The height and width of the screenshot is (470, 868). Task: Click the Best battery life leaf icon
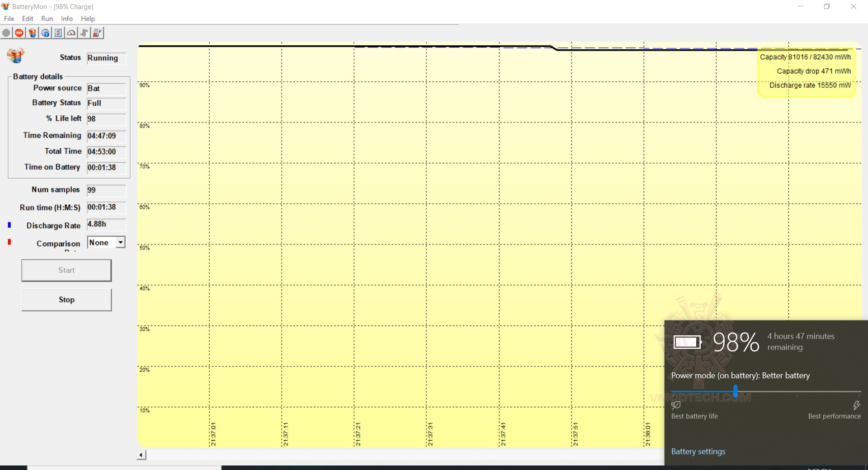tap(676, 405)
